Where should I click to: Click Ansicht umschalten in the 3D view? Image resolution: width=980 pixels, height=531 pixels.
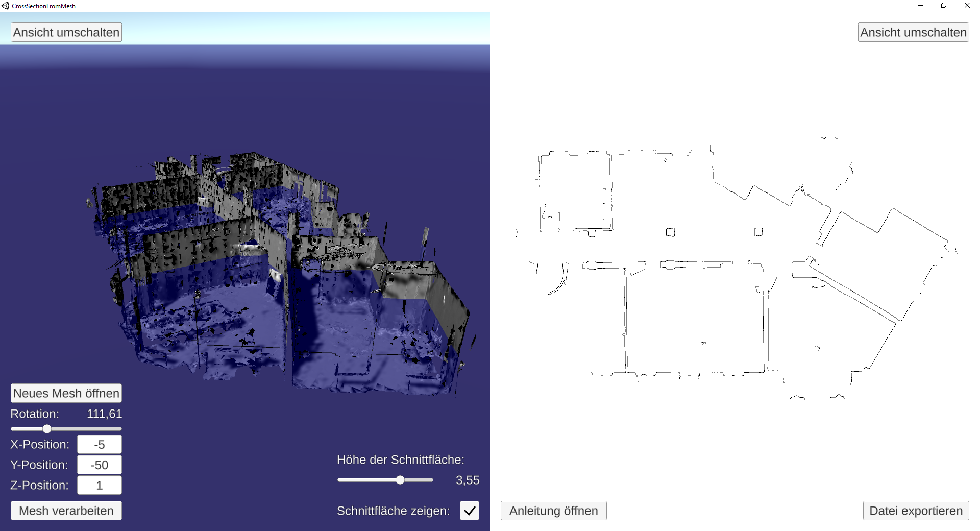[x=66, y=32]
